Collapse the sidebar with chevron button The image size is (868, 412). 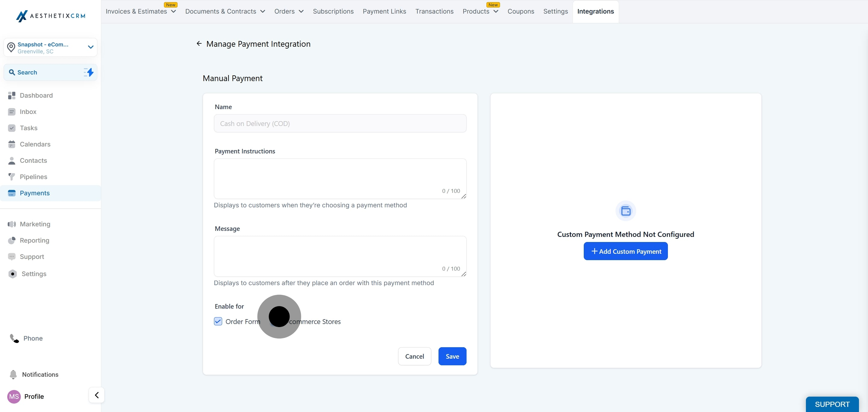point(97,395)
